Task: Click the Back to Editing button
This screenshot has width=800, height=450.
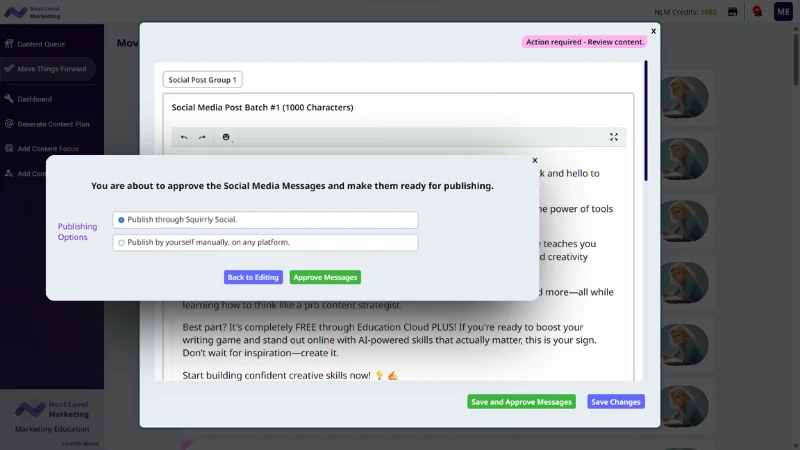Action: click(253, 277)
